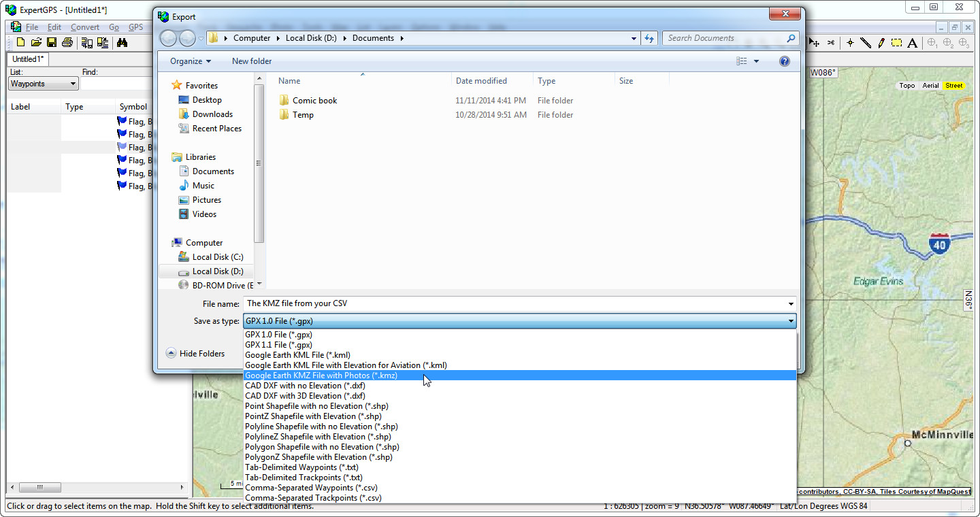
Task: Choose PointZ Shapefile with Elevation (*.shp)
Action: (520, 416)
